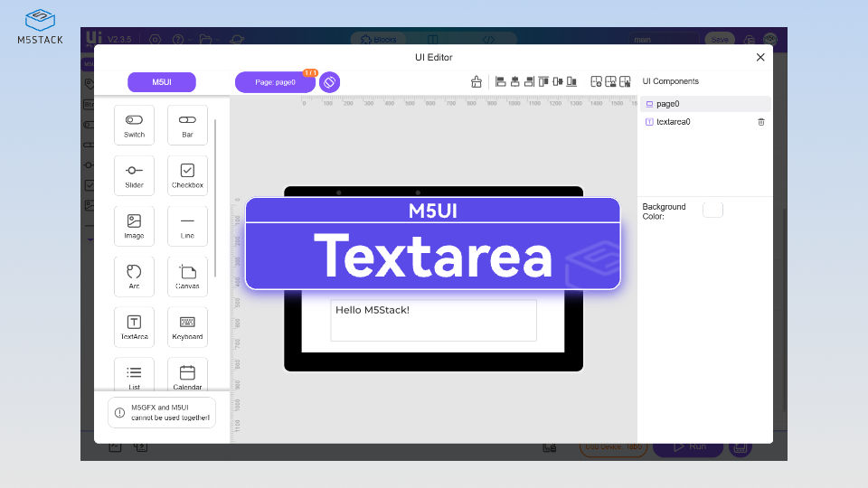Click the 'UI Editor' dialog title

pyautogui.click(x=433, y=57)
